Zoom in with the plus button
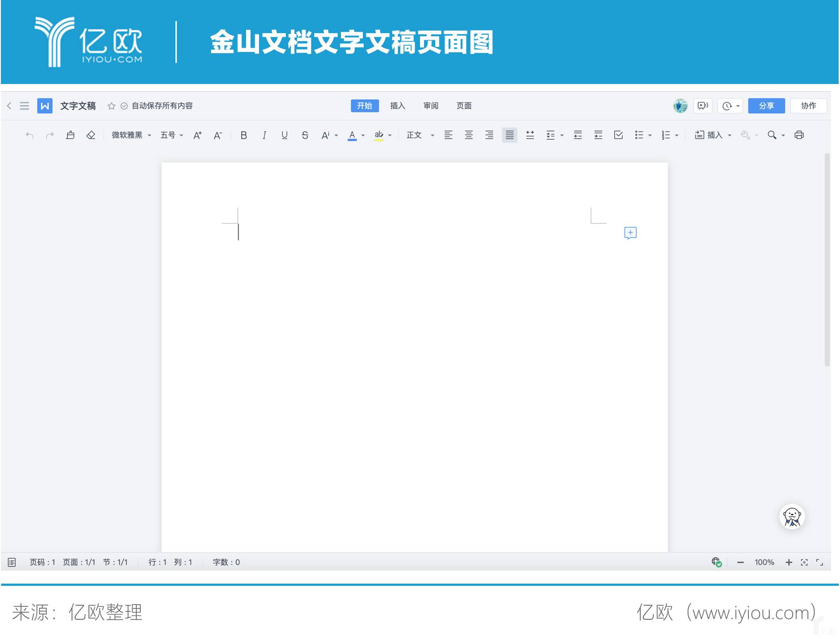 click(x=789, y=563)
